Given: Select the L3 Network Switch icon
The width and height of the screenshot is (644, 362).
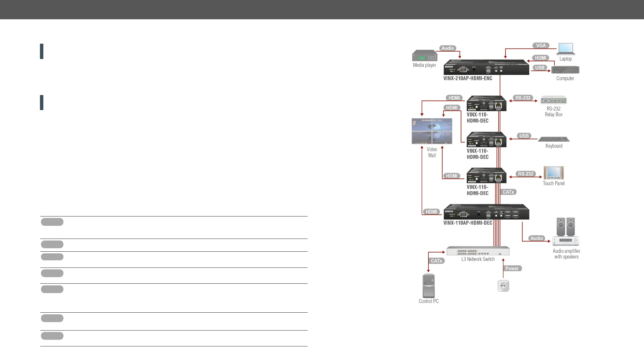Looking at the screenshot, I should pyautogui.click(x=478, y=251).
